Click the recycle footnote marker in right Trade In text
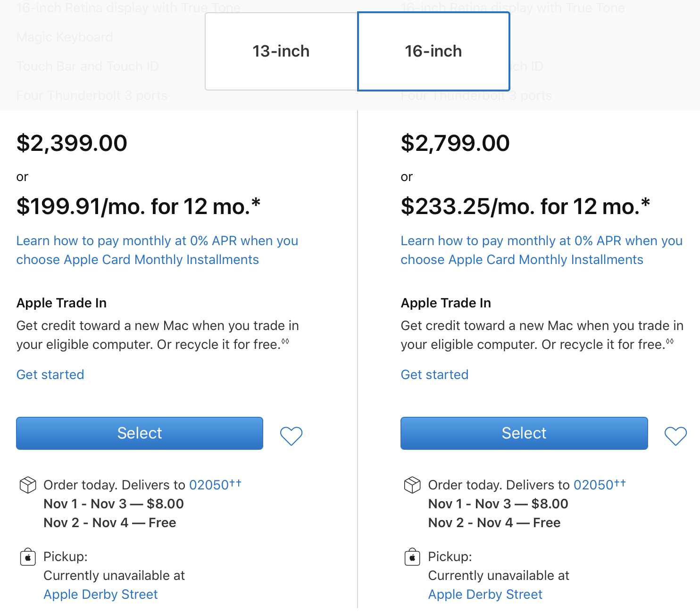The width and height of the screenshot is (700, 612). coord(670,341)
